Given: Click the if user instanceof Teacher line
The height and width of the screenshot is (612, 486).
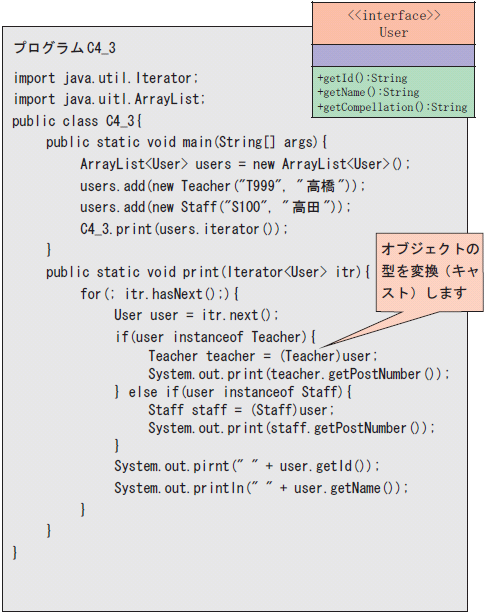Looking at the screenshot, I should (x=215, y=336).
